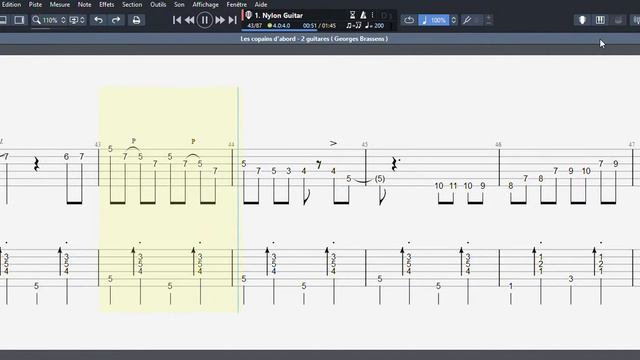The width and height of the screenshot is (640, 360).
Task: Select note 11 in bar 45
Action: 453,186
